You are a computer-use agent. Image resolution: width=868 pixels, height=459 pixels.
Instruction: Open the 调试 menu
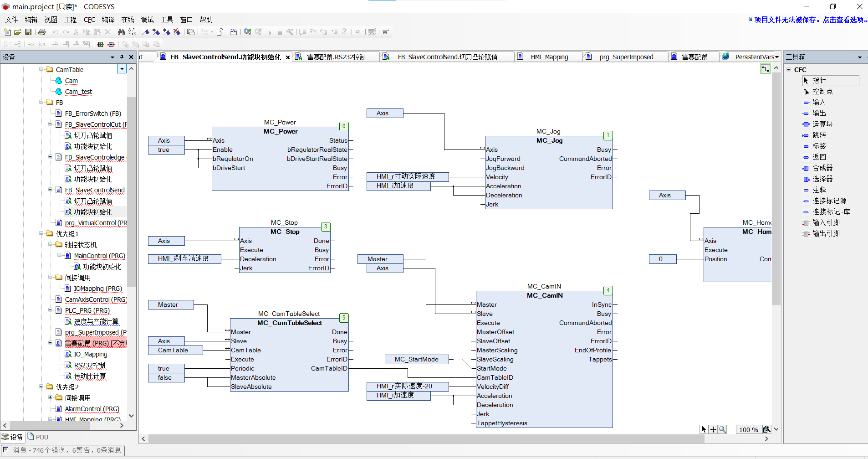point(147,20)
